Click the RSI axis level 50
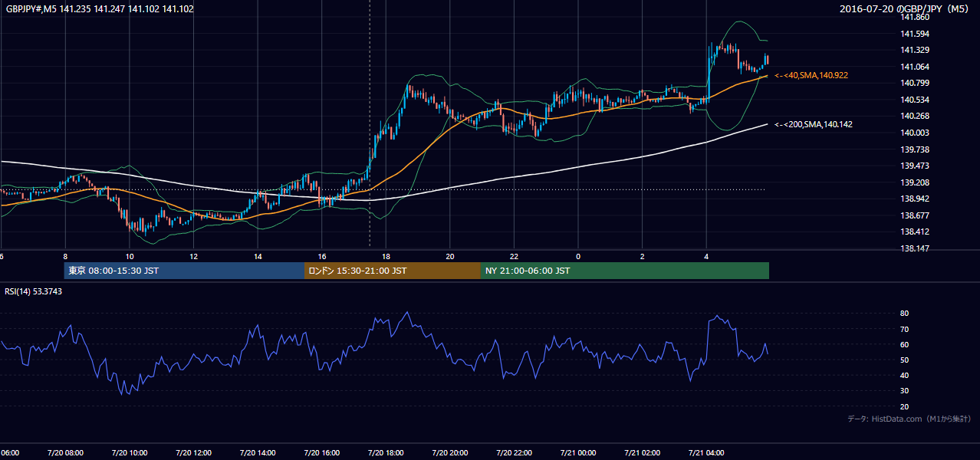The height and width of the screenshot is (460, 980). click(904, 360)
